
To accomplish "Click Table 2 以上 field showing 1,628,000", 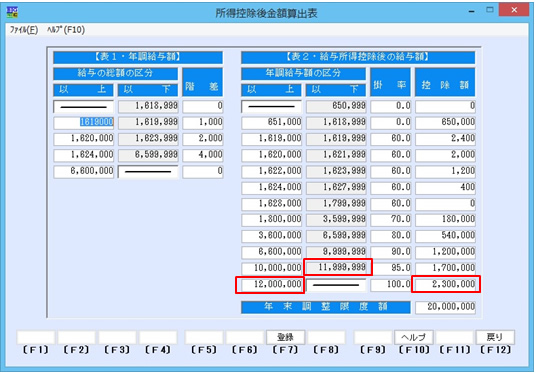I will click(271, 204).
